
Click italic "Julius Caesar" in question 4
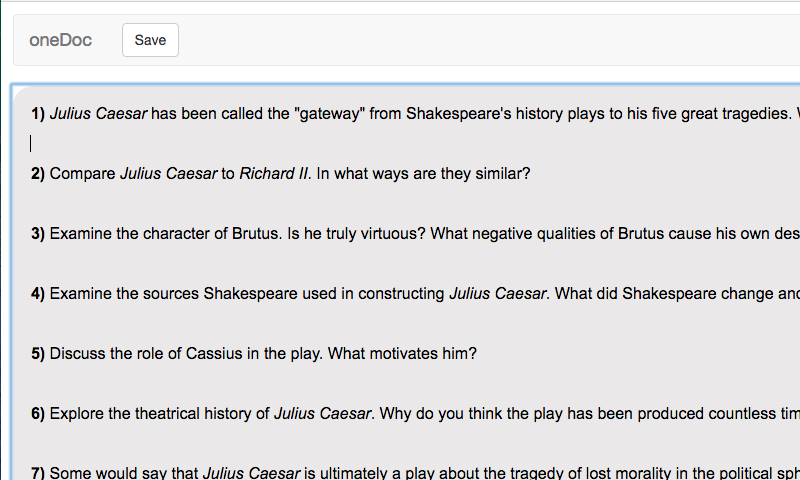coord(497,294)
